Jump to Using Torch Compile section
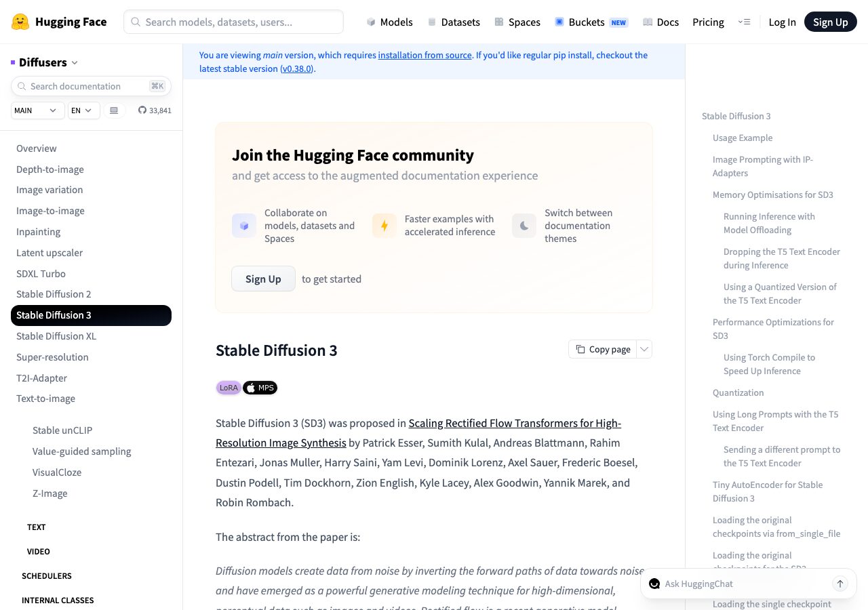 point(770,364)
